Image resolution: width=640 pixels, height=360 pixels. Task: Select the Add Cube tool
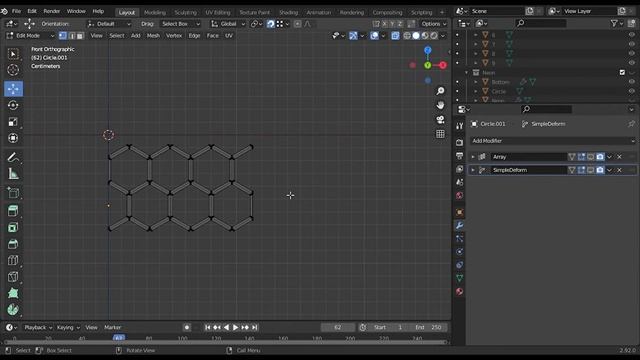(13, 193)
